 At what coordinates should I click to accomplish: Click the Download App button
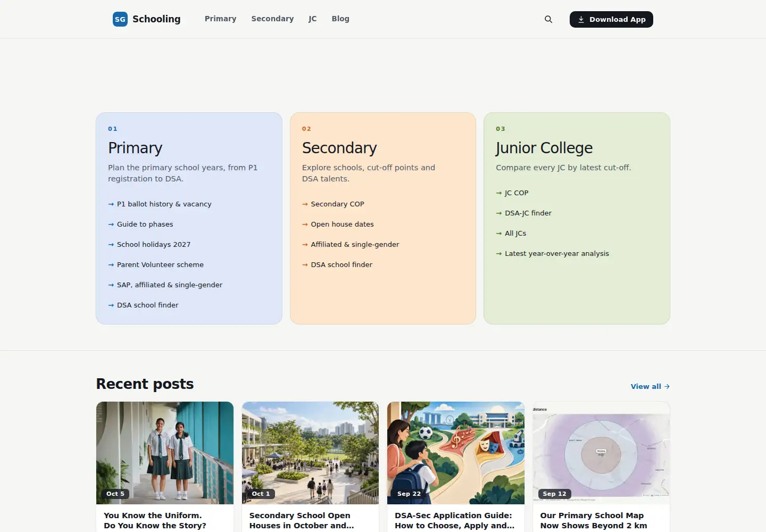click(611, 19)
